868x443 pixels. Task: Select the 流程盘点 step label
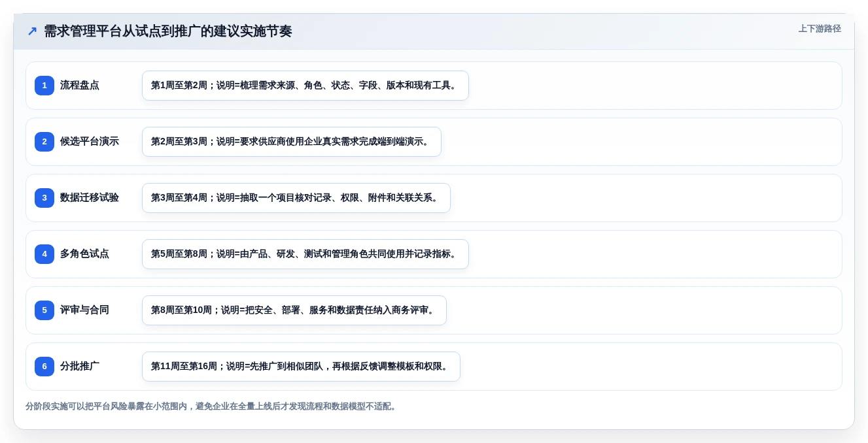pyautogui.click(x=80, y=86)
